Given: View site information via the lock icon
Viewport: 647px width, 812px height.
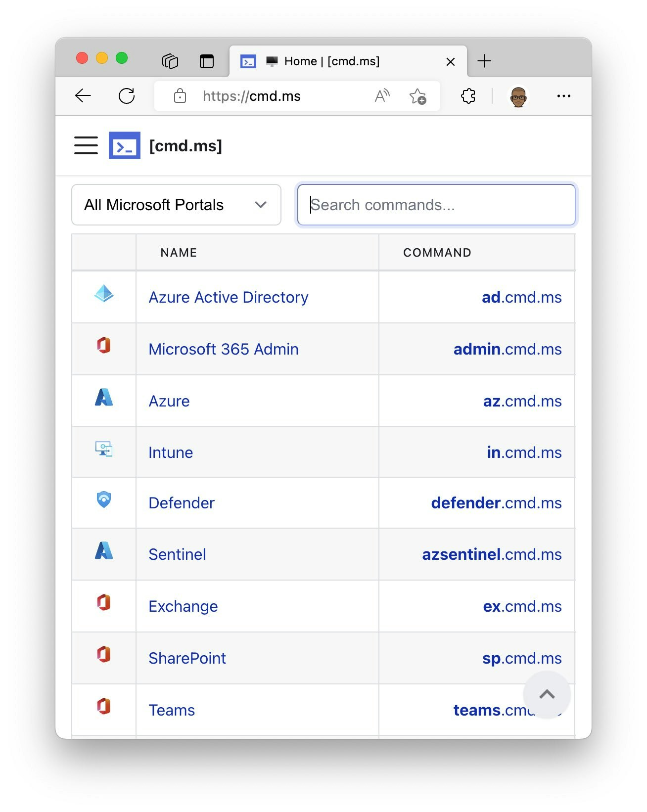Looking at the screenshot, I should (x=180, y=96).
